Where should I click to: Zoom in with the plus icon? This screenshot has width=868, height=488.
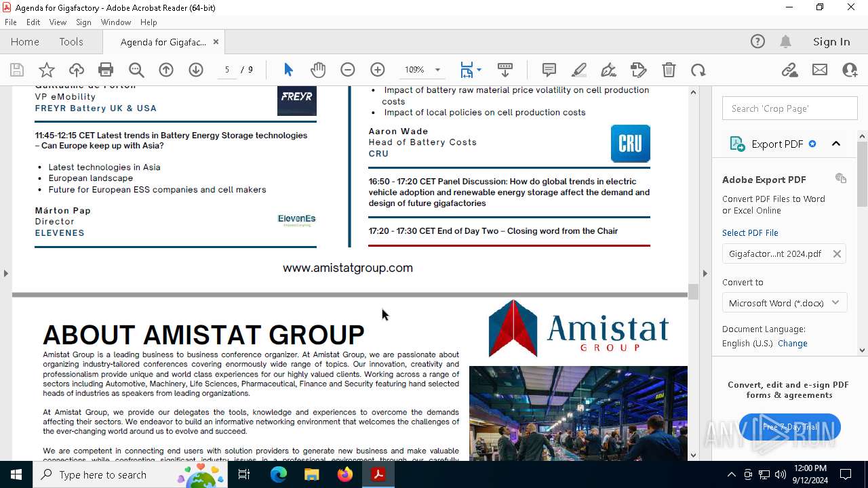click(378, 70)
